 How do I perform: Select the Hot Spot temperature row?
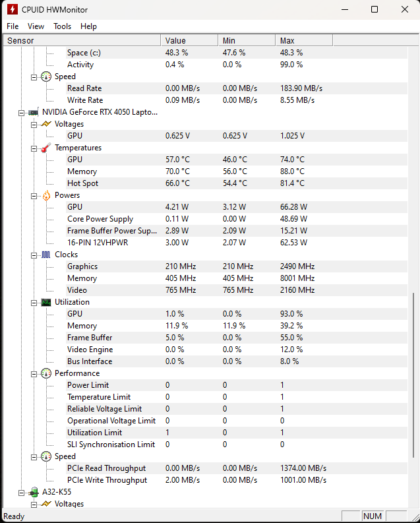click(x=82, y=183)
